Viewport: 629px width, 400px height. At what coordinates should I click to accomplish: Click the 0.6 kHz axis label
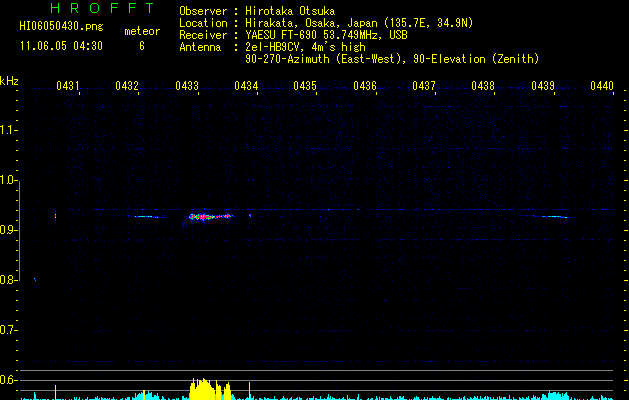pos(7,380)
